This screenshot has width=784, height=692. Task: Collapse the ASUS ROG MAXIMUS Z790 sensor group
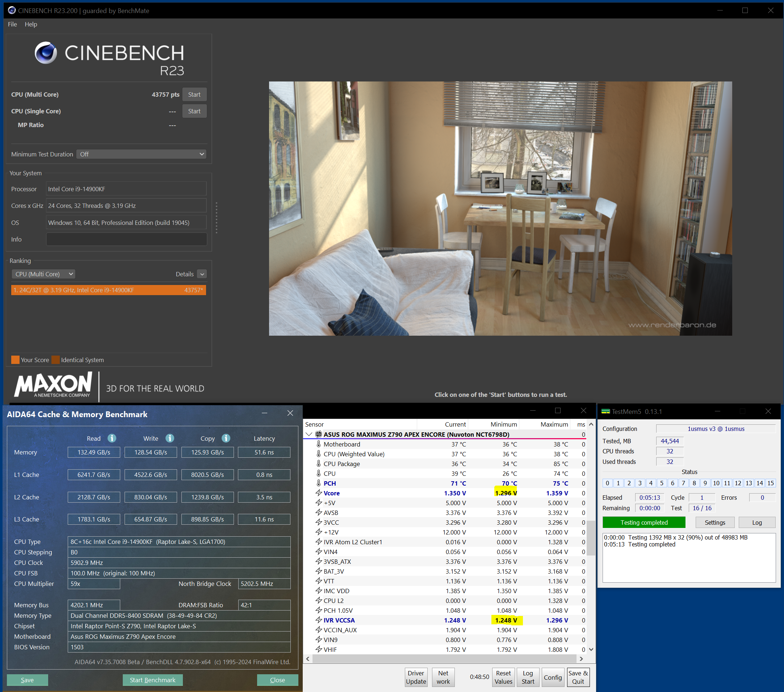click(x=309, y=434)
